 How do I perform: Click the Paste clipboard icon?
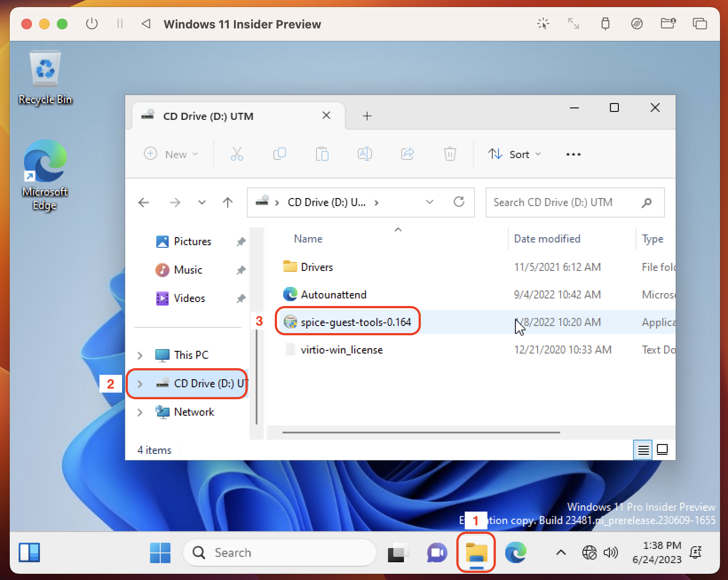click(322, 154)
